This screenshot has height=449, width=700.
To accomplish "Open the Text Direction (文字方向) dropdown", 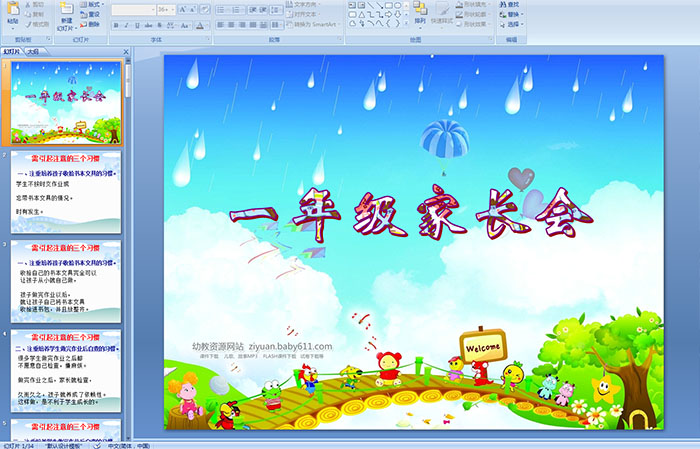I will [303, 4].
